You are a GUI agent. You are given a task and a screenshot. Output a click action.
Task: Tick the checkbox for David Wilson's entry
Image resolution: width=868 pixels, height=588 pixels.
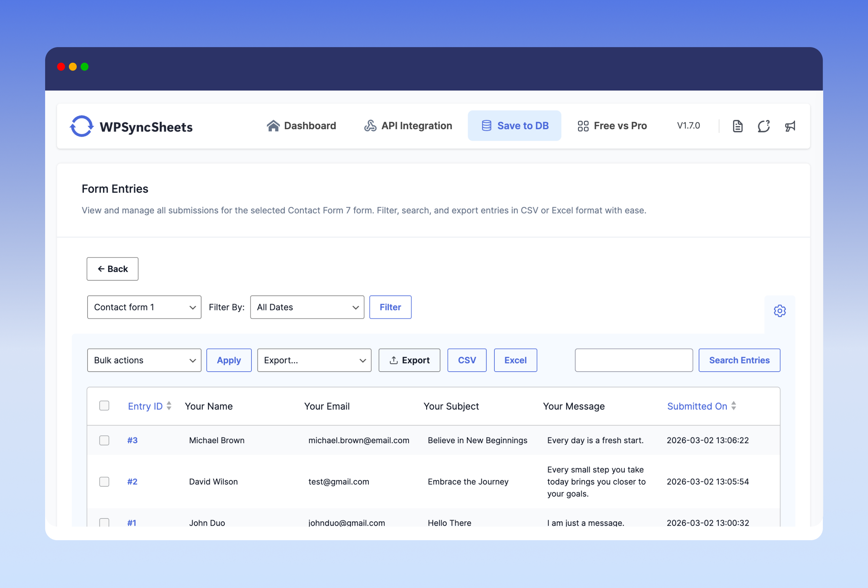click(104, 482)
